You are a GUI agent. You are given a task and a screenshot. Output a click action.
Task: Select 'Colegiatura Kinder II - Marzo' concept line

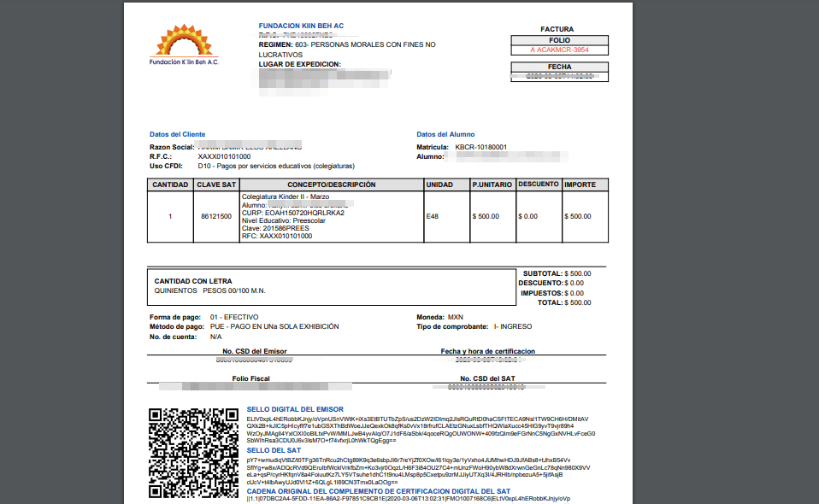286,196
